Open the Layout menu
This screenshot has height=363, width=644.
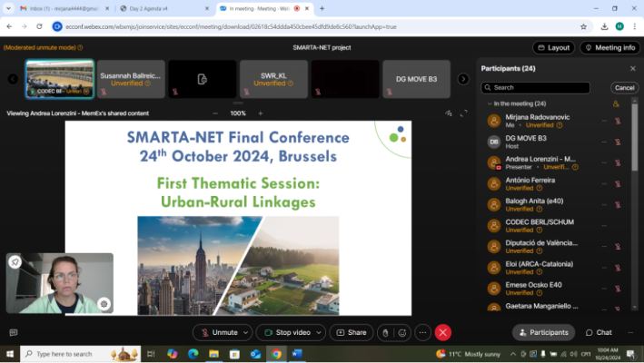pos(554,47)
